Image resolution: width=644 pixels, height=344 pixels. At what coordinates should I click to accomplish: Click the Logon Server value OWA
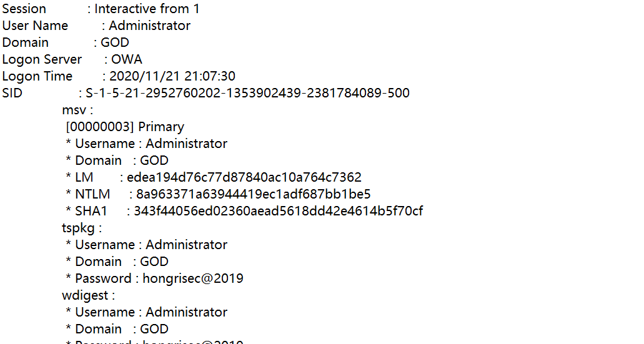[x=127, y=59]
